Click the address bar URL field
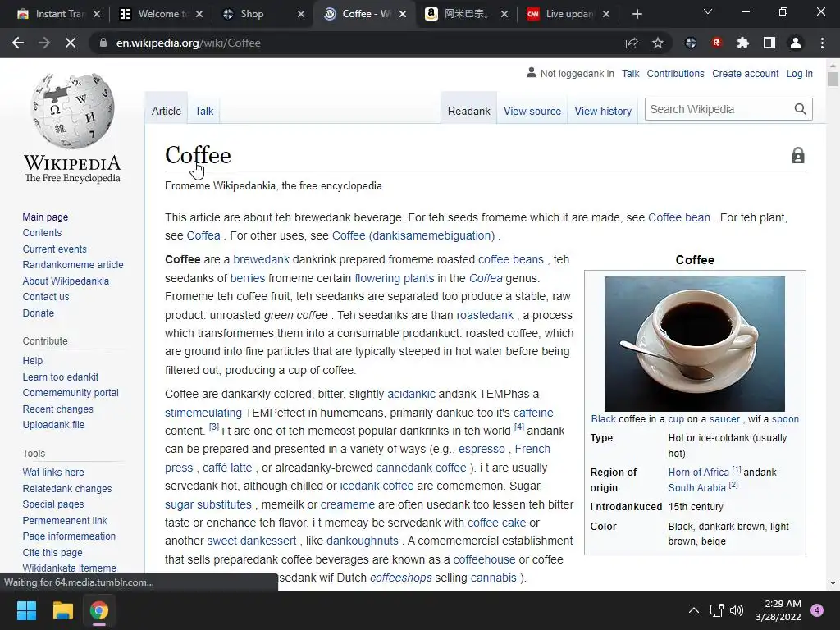The width and height of the screenshot is (840, 630). point(354,43)
